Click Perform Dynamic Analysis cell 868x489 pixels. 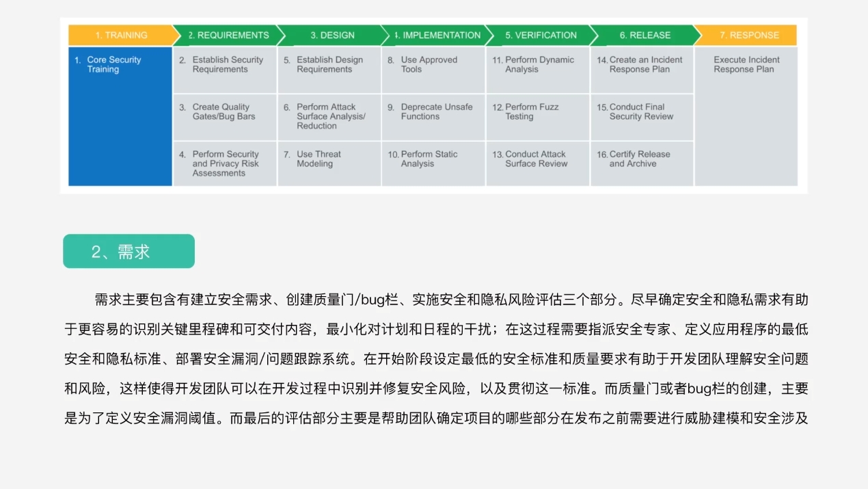pos(538,70)
